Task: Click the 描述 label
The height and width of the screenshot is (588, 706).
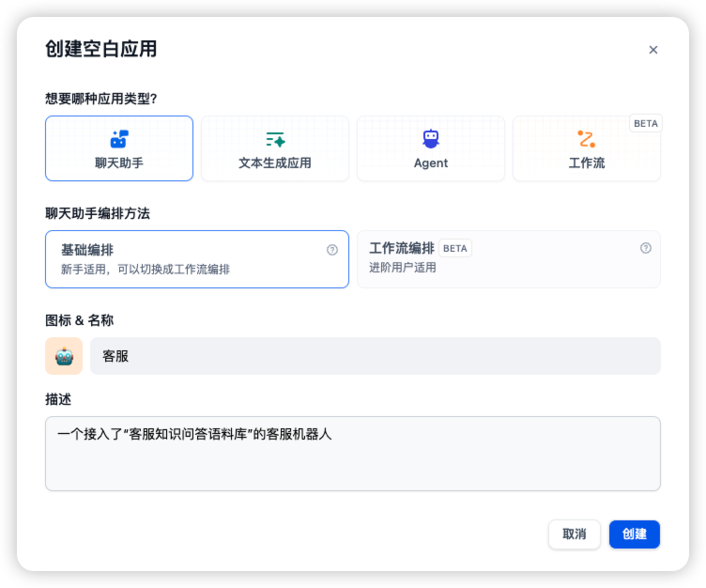Action: [58, 399]
